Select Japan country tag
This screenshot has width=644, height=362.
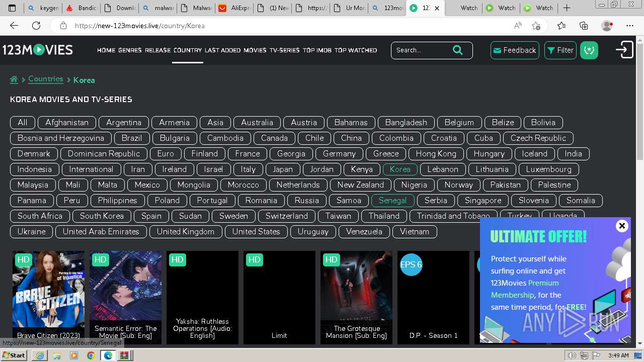tap(283, 169)
